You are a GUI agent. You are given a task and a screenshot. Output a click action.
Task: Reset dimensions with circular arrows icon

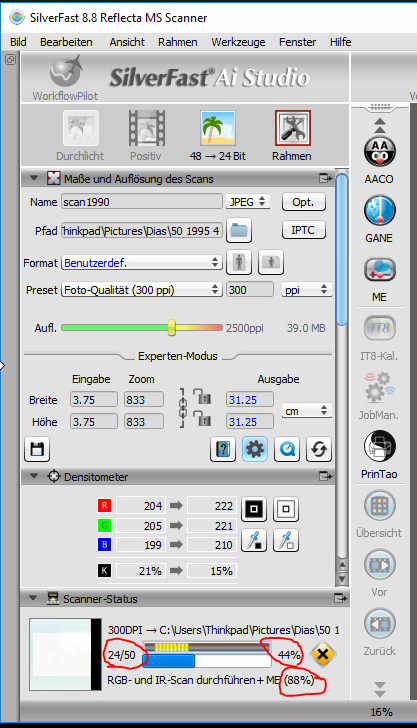point(319,449)
